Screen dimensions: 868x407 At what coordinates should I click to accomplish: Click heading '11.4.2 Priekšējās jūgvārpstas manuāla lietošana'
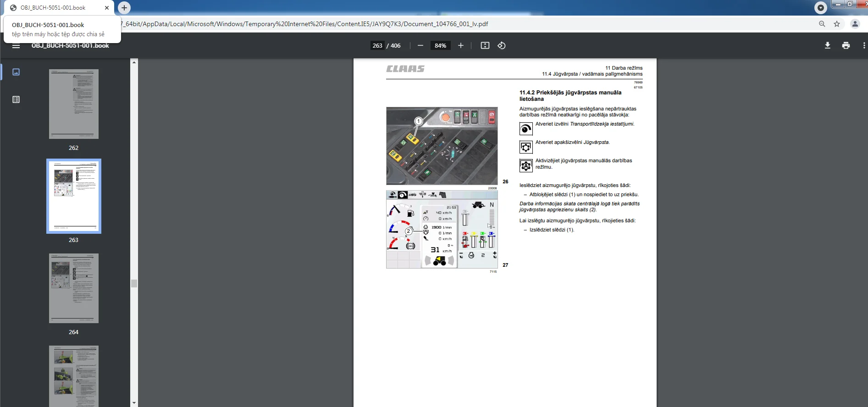pos(570,96)
